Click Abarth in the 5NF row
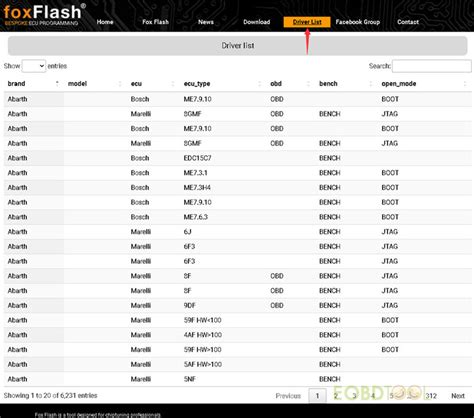 click(17, 379)
